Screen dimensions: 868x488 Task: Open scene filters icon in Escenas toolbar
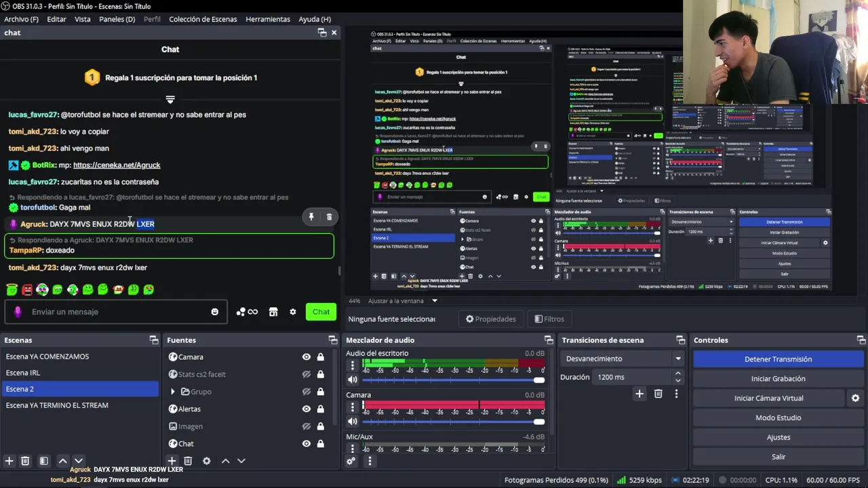(43, 461)
